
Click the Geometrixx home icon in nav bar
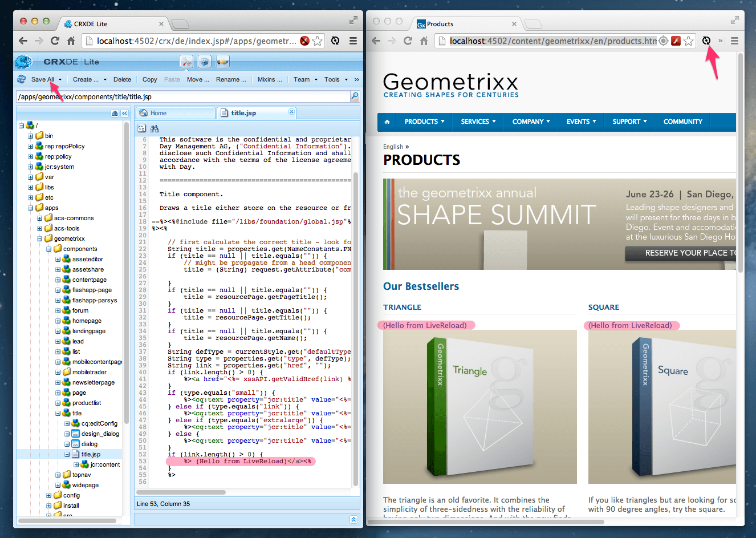[387, 122]
